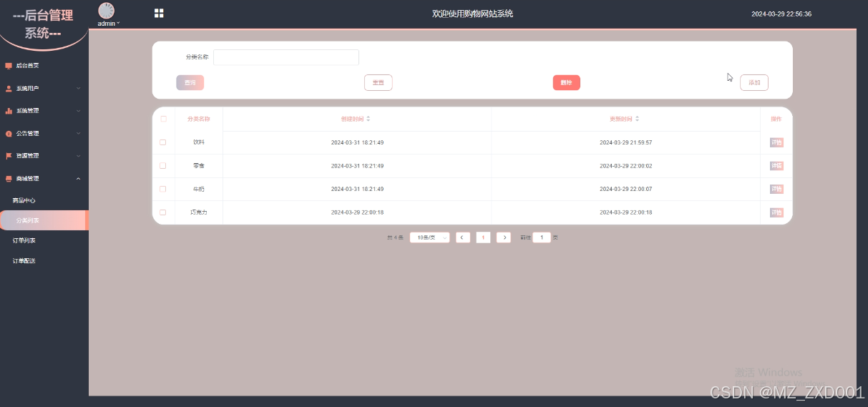Click the 重置 reset button

(379, 83)
